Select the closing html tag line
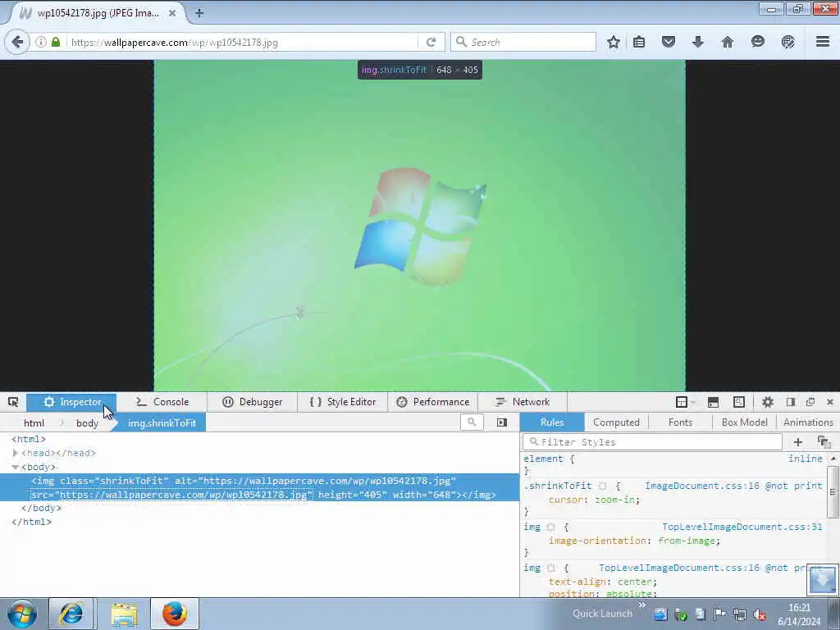Viewport: 840px width, 630px height. [32, 522]
